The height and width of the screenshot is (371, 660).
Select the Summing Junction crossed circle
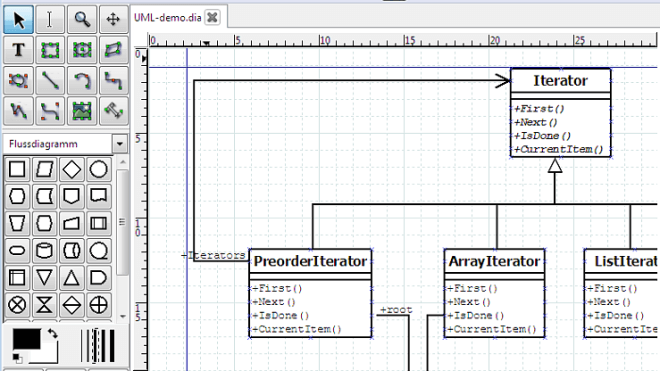click(17, 305)
